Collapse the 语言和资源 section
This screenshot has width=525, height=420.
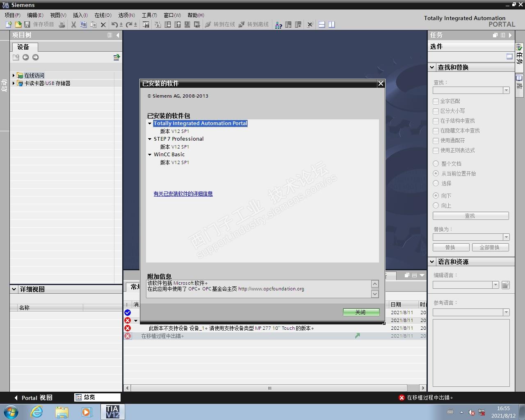click(x=432, y=262)
